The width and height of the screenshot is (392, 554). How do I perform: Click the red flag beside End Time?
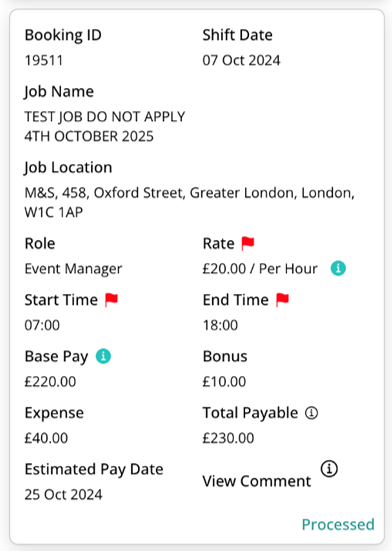point(282,300)
